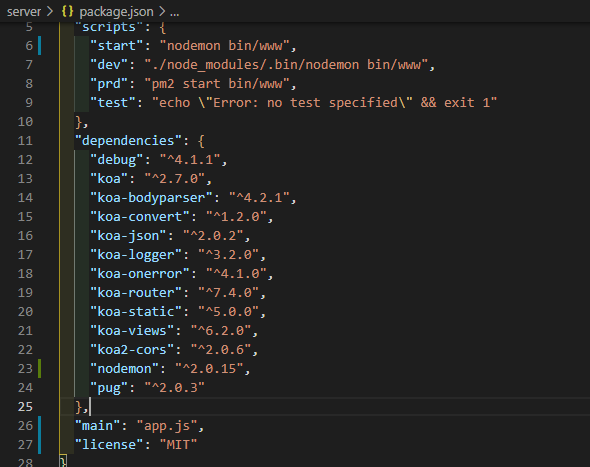The width and height of the screenshot is (590, 467).
Task: Click the "scripts" key on line 5
Action: tap(109, 27)
